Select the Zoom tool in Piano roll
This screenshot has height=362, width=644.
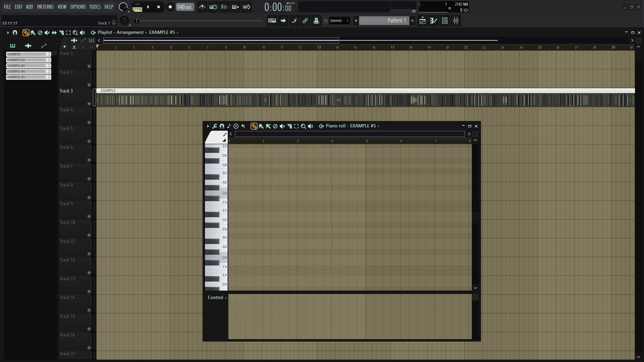coord(304,126)
